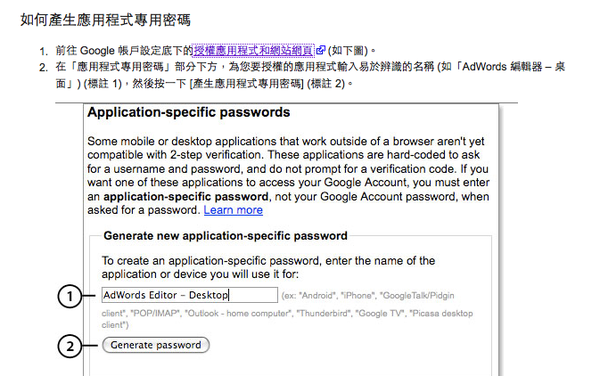Image resolution: width=600 pixels, height=376 pixels.
Task: Click the (如下圖) text in step 1
Action: [348, 50]
